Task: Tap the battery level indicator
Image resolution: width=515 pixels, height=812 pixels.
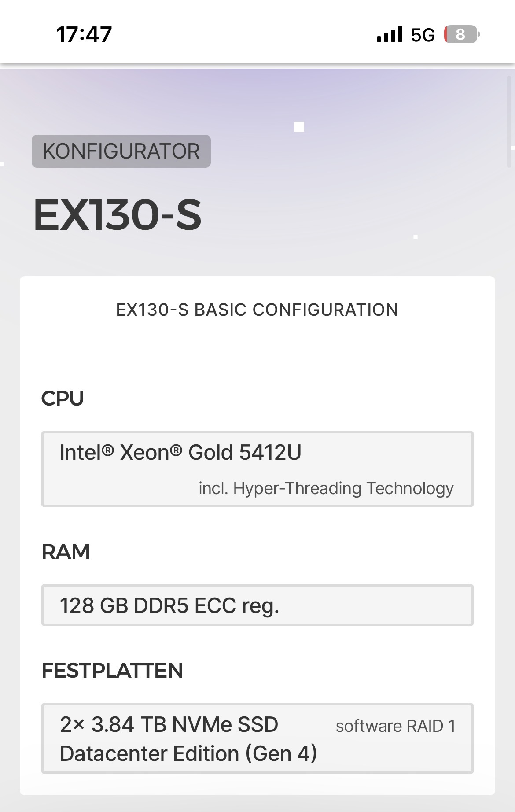Action: 461,34
